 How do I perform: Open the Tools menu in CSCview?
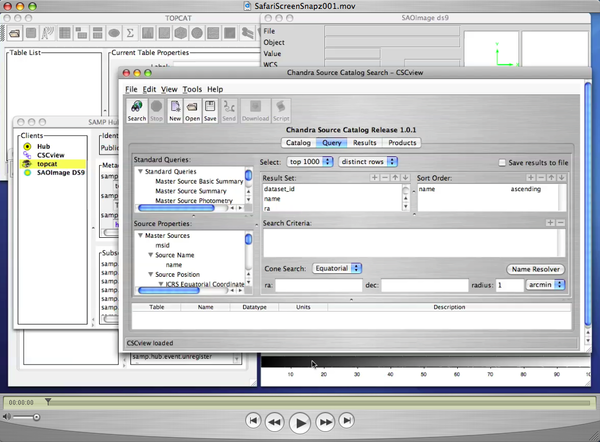click(192, 89)
